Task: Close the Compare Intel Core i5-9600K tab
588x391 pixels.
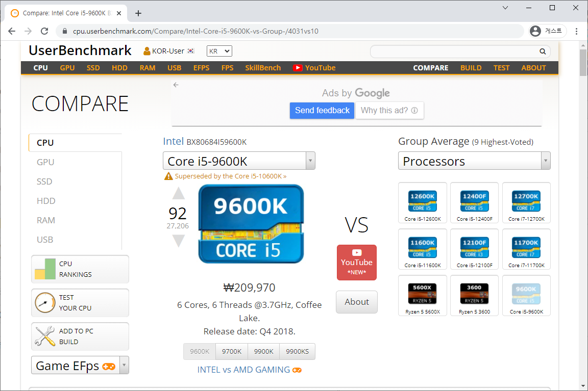Action: (x=119, y=13)
